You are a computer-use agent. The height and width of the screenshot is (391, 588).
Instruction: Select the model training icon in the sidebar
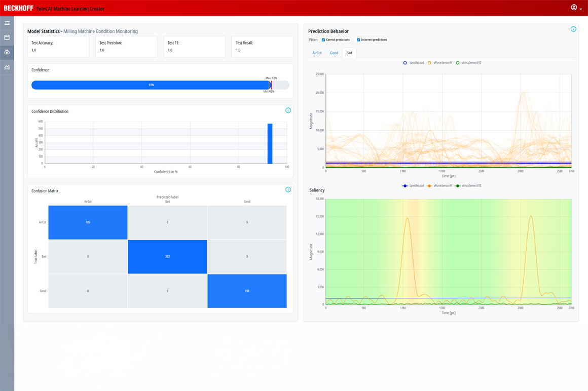[7, 52]
